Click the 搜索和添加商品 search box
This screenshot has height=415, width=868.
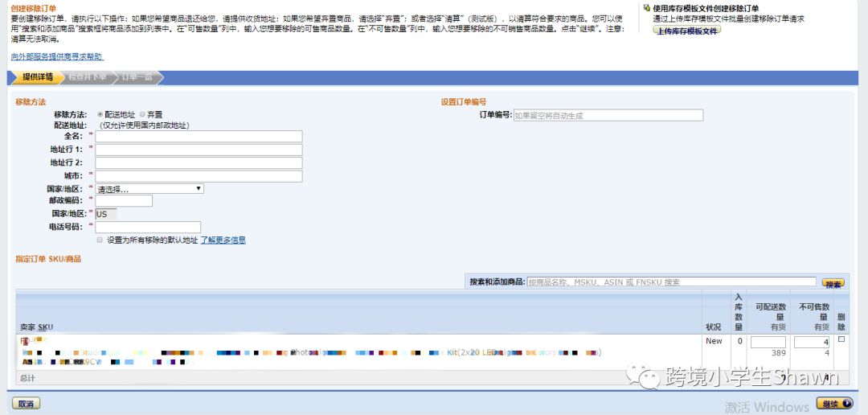click(671, 282)
